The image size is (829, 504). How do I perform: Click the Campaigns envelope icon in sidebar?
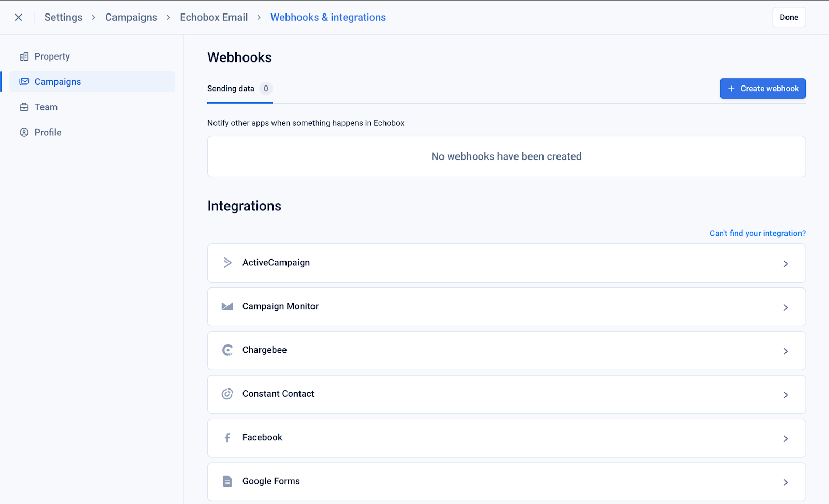point(24,82)
